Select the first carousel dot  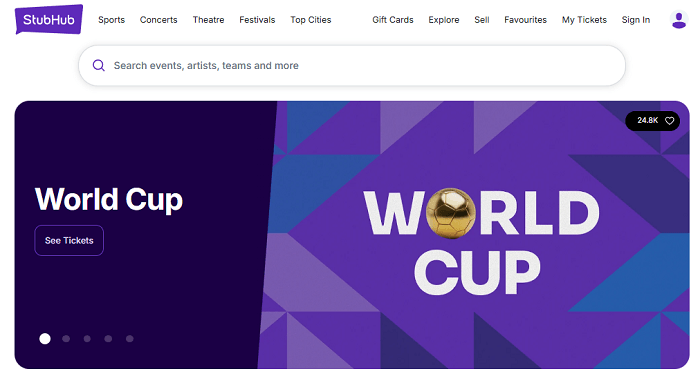(45, 338)
